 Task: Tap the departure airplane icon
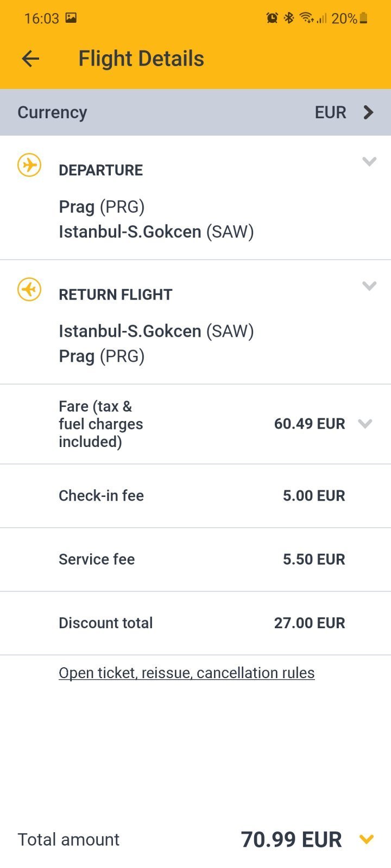[29, 165]
